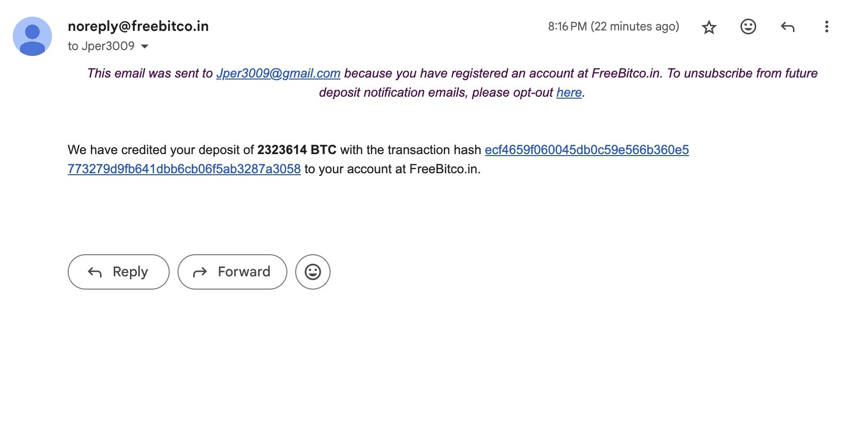The image size is (868, 427).
Task: Select sender address noreply@freebitco.in
Action: point(138,26)
